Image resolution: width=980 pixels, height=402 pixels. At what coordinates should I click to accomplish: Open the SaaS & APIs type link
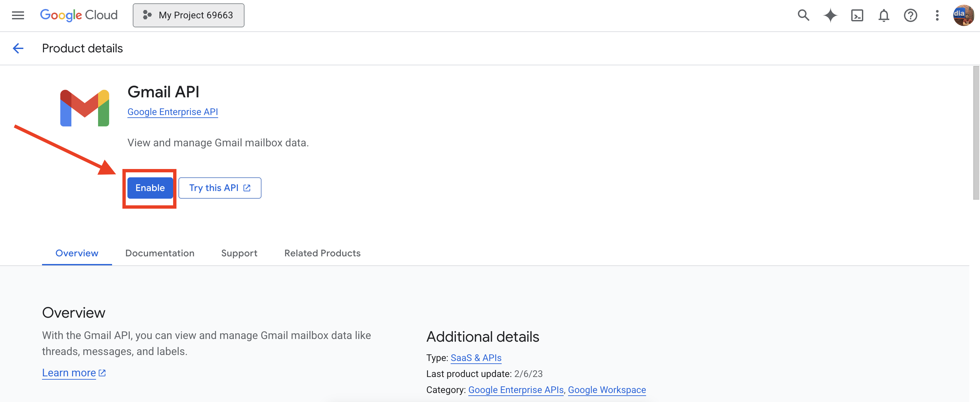[x=476, y=358]
